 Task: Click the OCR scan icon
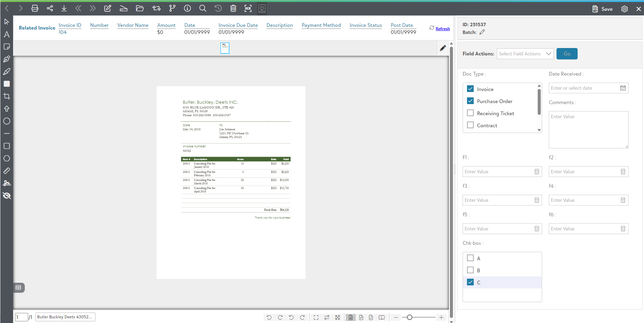(248, 8)
